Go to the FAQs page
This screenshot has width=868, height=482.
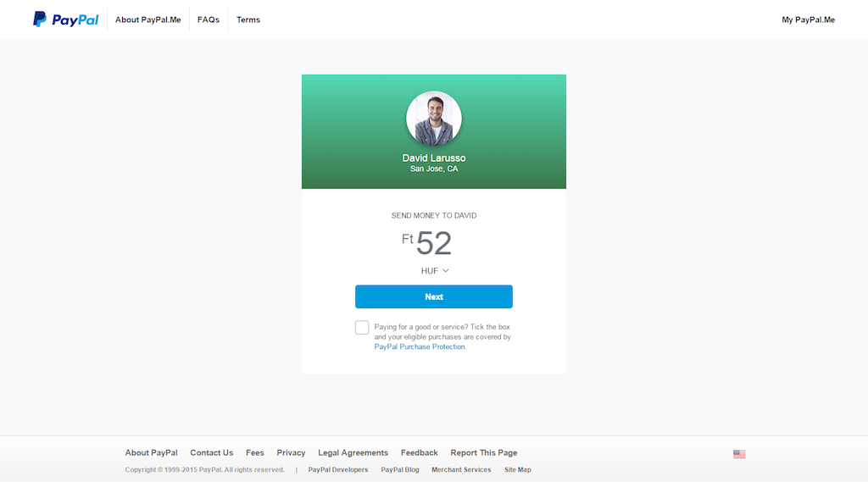pos(209,19)
